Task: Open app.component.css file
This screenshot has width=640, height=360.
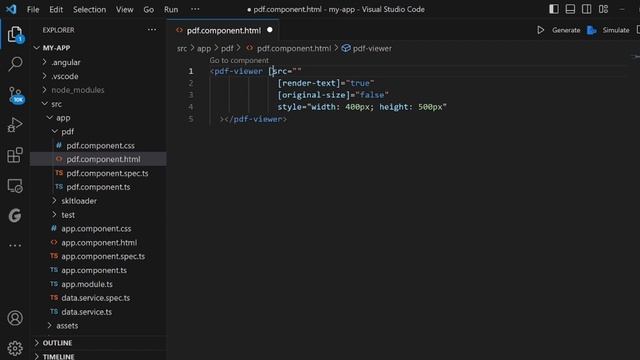Action: (96, 229)
